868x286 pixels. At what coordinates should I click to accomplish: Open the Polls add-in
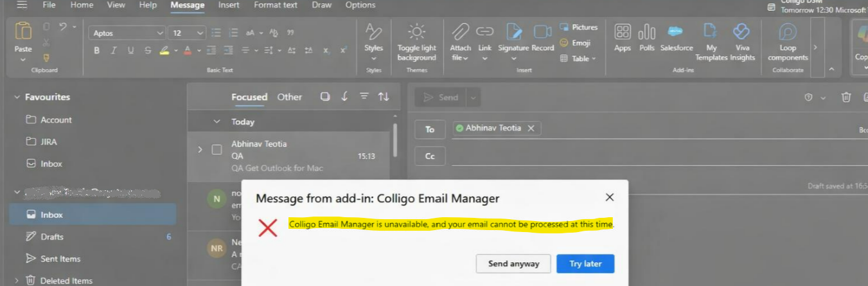647,31
